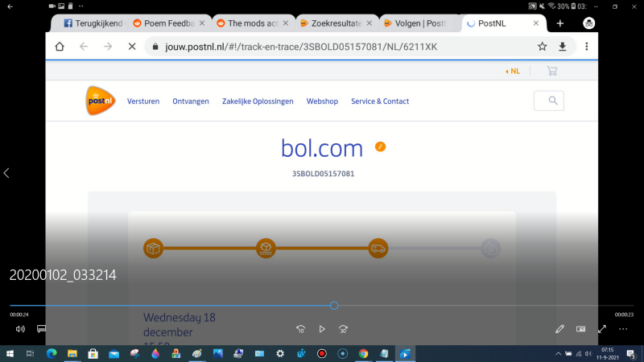Open the browser download icon
This screenshot has width=644, height=362.
(x=562, y=47)
